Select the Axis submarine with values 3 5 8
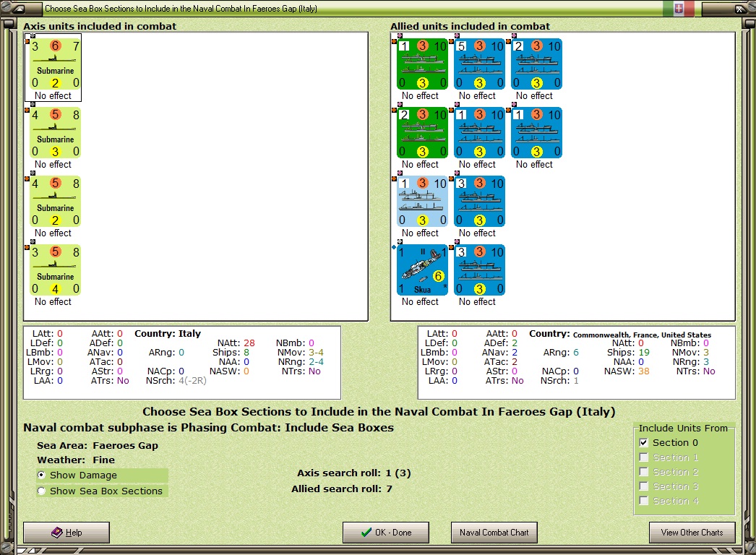The height and width of the screenshot is (555, 756). (x=55, y=270)
